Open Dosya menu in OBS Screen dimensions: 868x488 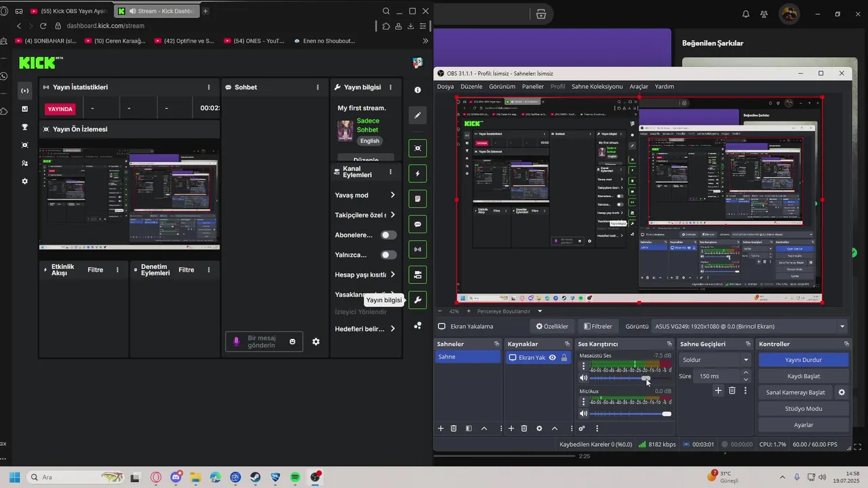446,87
